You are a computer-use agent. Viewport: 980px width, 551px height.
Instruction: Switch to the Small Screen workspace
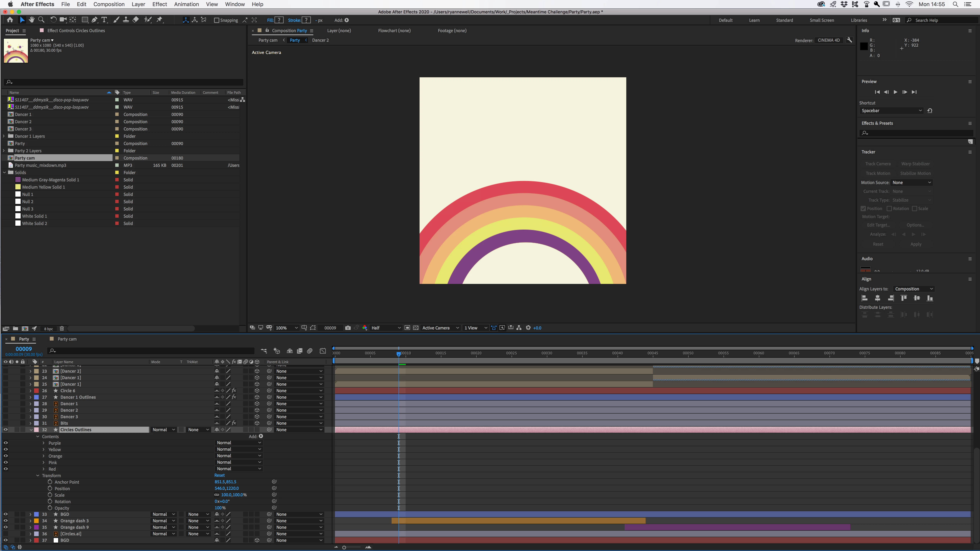(x=821, y=20)
